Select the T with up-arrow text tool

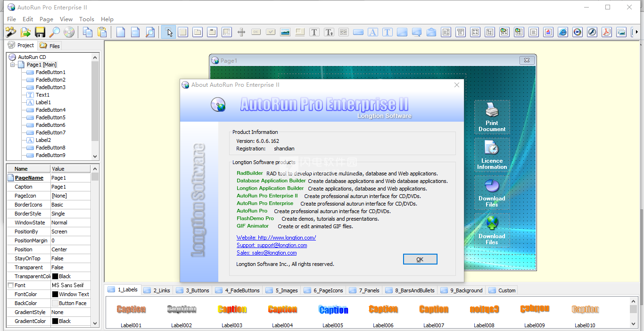[x=329, y=32]
